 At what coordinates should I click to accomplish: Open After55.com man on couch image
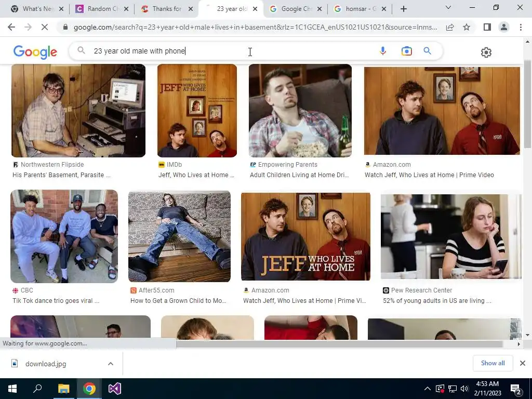[179, 236]
